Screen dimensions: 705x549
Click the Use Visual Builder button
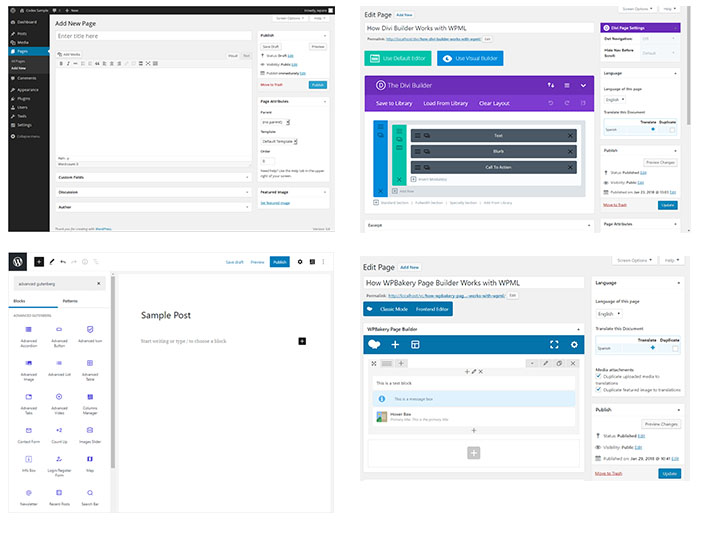tap(470, 58)
